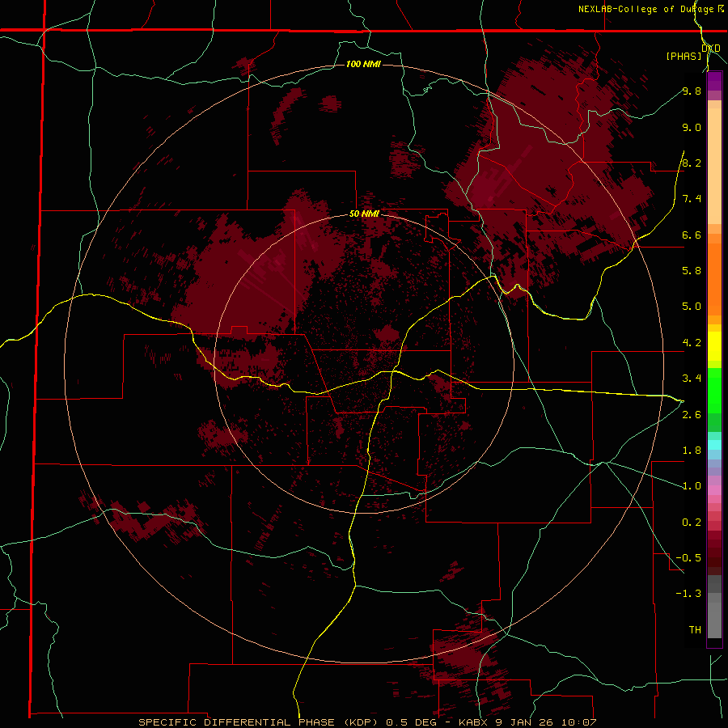
Task: Click the 1.0 scale value
Action: click(692, 486)
